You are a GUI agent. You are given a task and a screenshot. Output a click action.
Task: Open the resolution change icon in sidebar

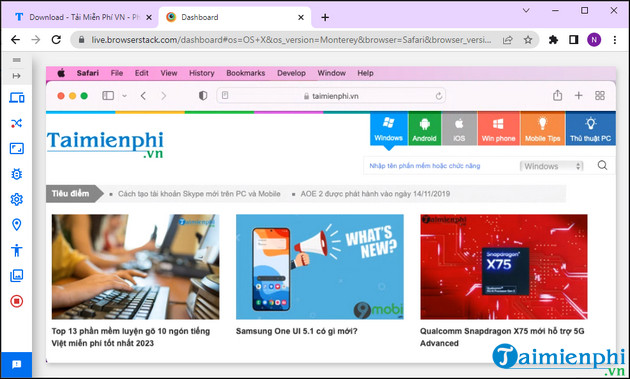click(x=16, y=149)
